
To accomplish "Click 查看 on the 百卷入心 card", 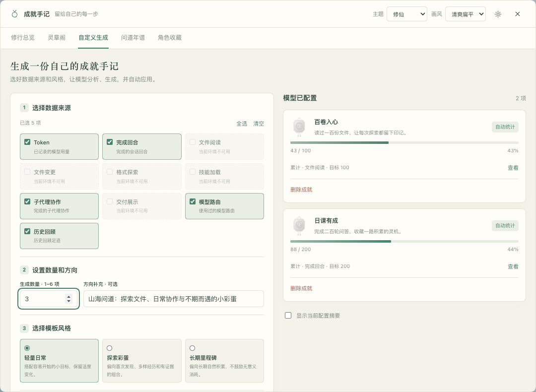I will pyautogui.click(x=513, y=167).
